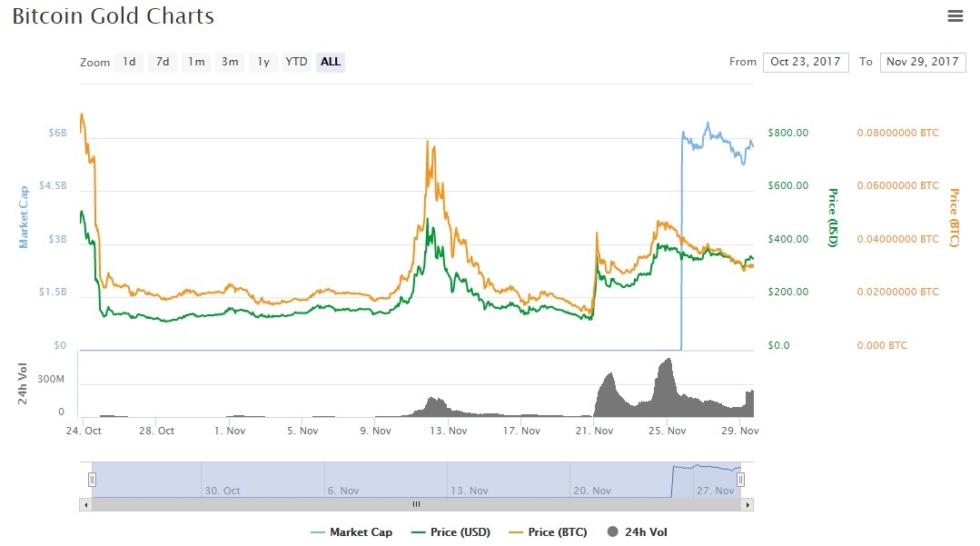
Task: Click the 6. Nov label in navigator
Action: pyautogui.click(x=343, y=491)
